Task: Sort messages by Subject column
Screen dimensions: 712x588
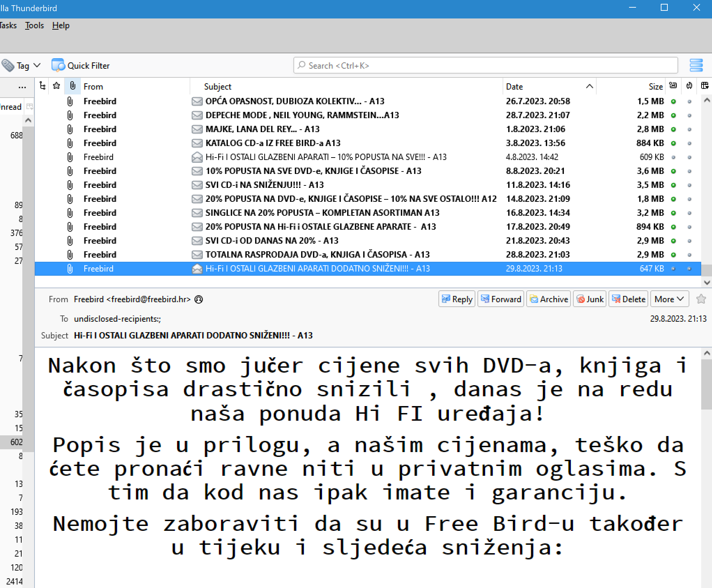Action: 346,86
